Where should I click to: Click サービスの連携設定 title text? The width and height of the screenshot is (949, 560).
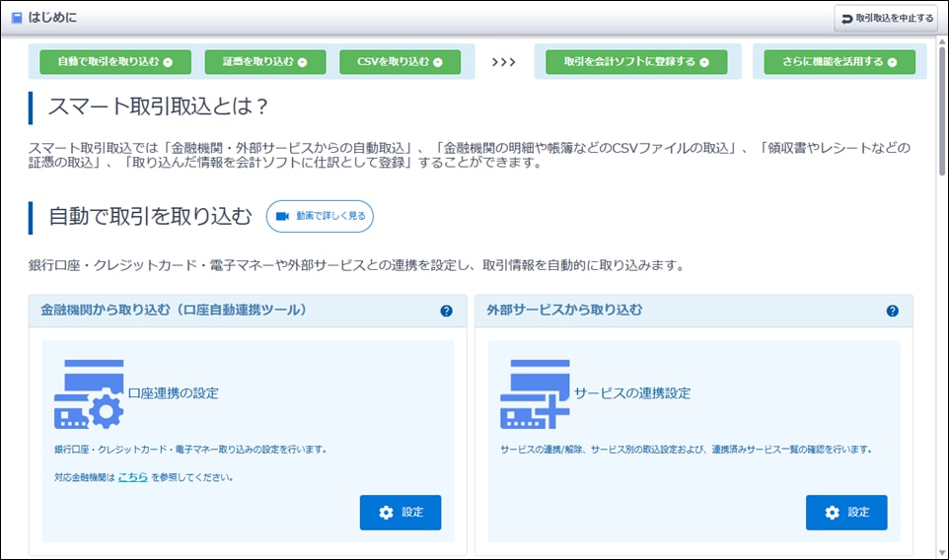[632, 393]
